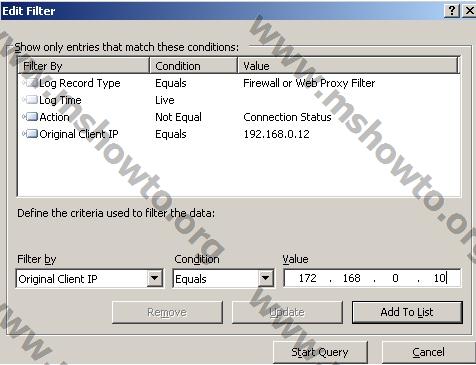Click the 'Live' condition cell
The width and height of the screenshot is (476, 365).
click(165, 100)
